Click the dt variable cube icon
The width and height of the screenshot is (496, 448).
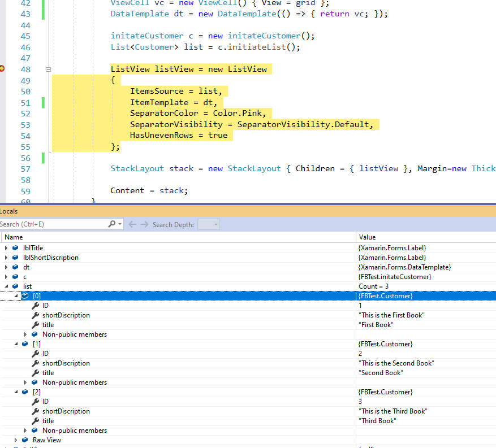15,267
